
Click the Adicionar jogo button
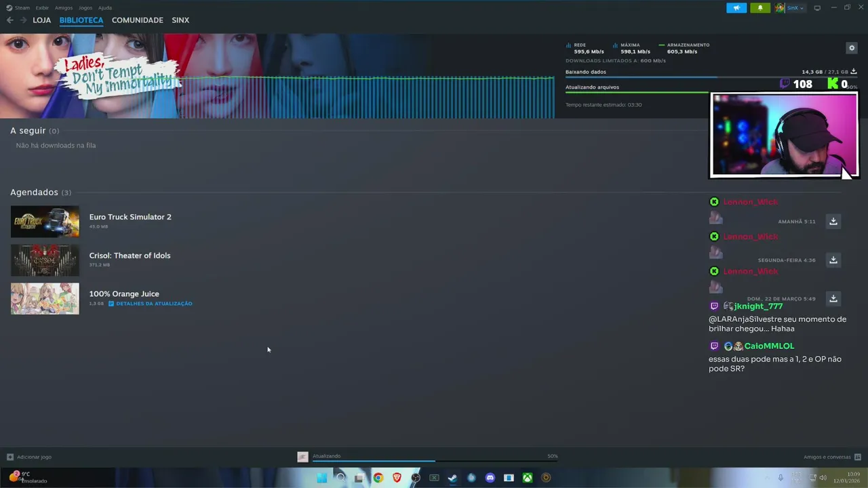click(x=28, y=457)
